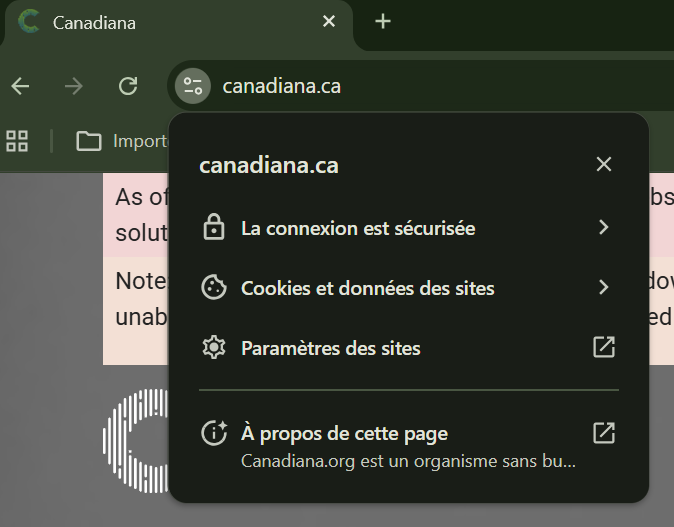This screenshot has height=527, width=674.
Task: Click external link icon beside Paramètres des sites
Action: [x=604, y=347]
